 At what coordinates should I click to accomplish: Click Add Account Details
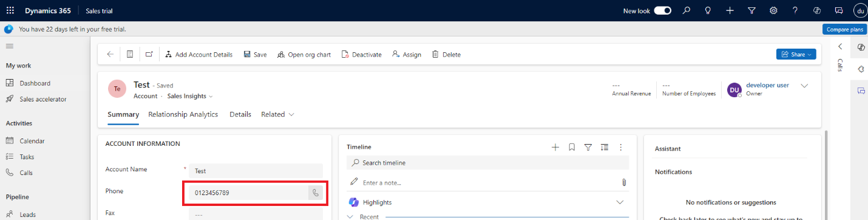coord(198,54)
